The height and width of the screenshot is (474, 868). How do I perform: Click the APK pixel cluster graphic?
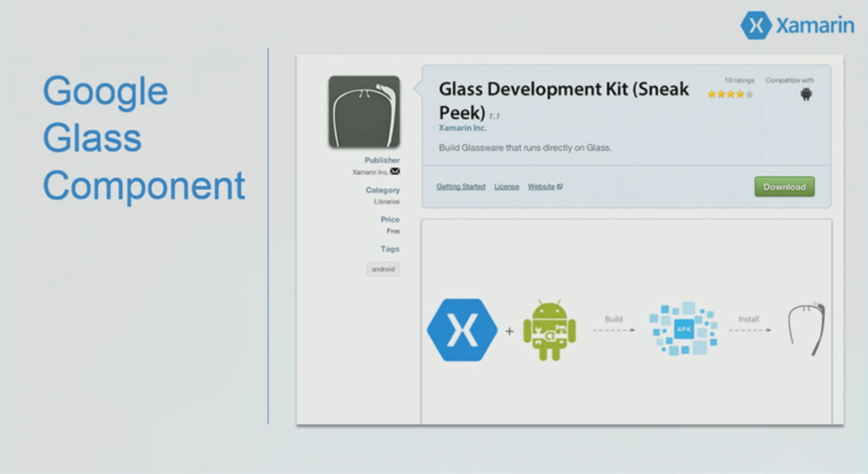(x=684, y=329)
